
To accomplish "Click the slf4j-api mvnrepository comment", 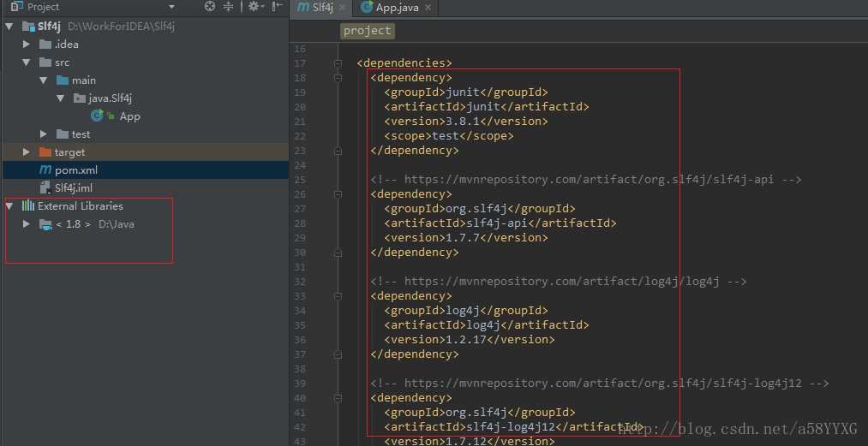I will tap(586, 179).
